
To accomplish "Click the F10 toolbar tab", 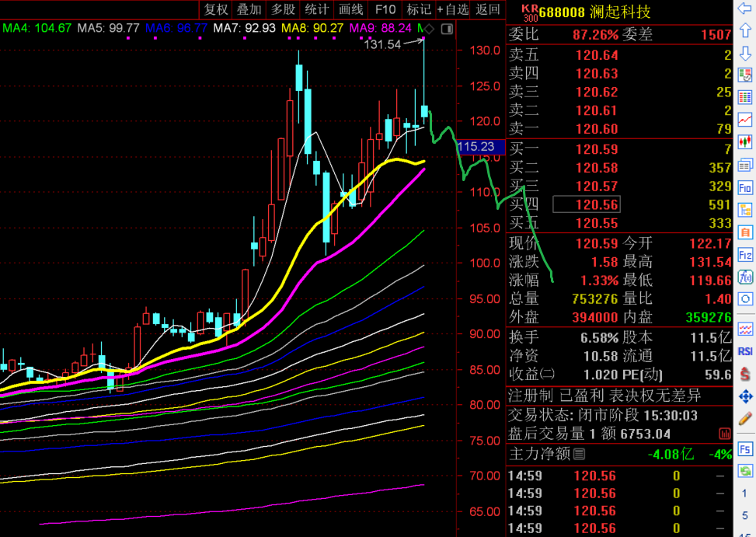I will click(x=385, y=9).
